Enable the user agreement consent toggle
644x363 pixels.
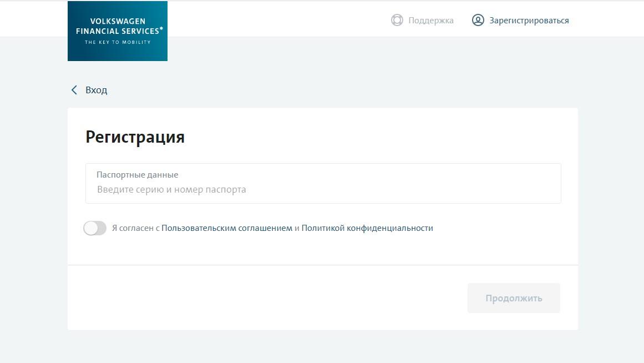[95, 228]
